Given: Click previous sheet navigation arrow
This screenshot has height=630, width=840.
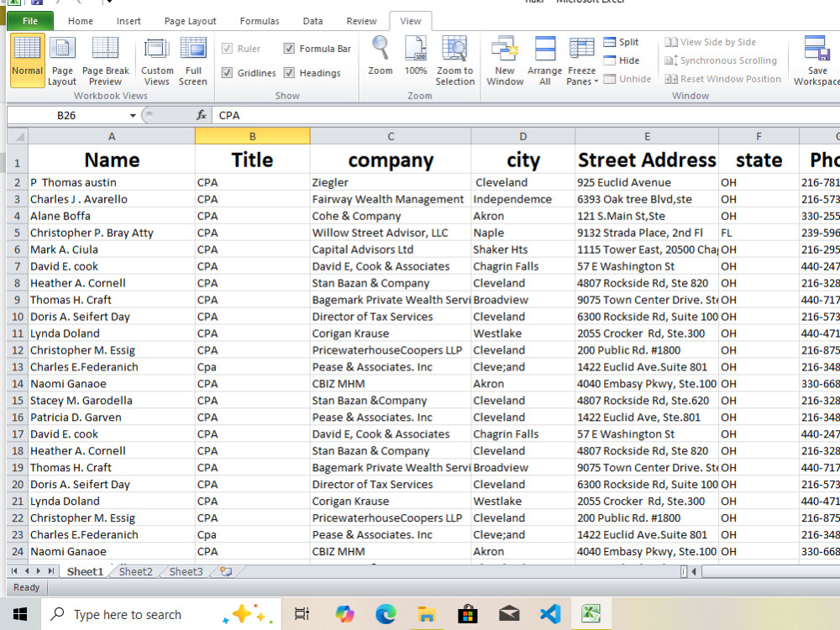Looking at the screenshot, I should click(26, 571).
